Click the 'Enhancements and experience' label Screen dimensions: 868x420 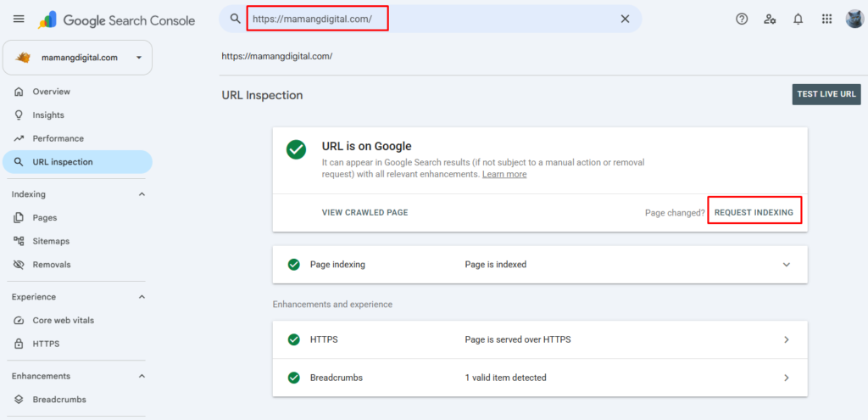point(332,305)
